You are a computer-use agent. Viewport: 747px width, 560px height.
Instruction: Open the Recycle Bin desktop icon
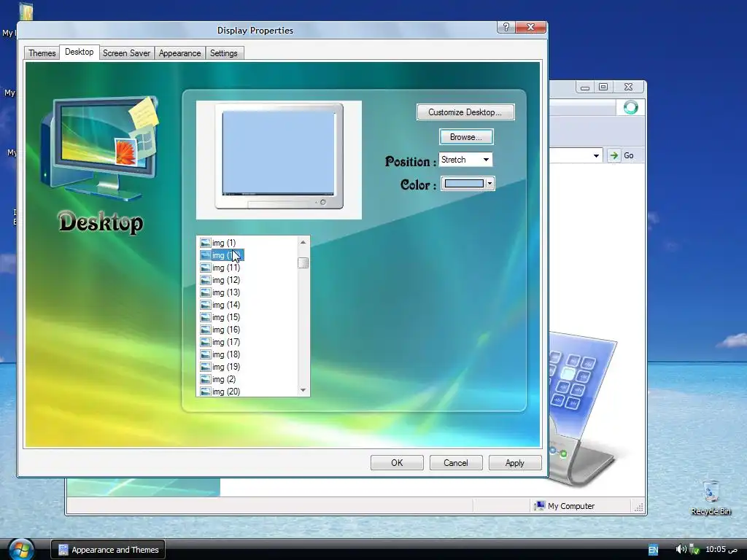click(711, 498)
